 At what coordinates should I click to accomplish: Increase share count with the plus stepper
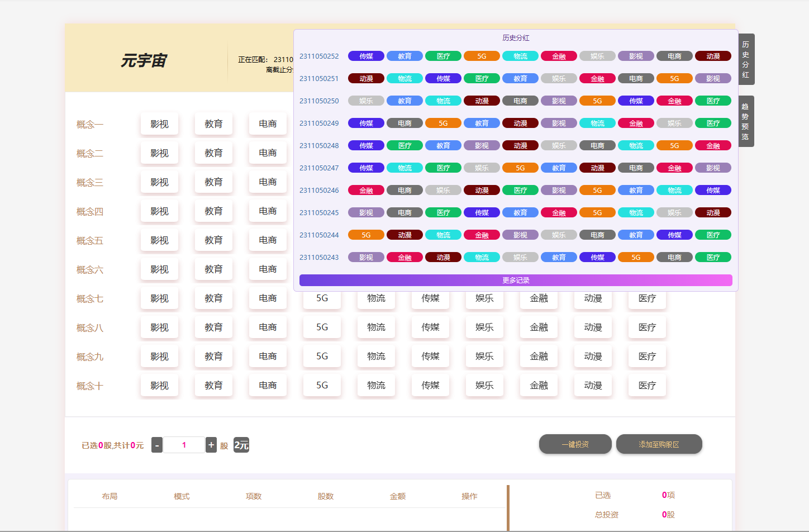(x=211, y=445)
